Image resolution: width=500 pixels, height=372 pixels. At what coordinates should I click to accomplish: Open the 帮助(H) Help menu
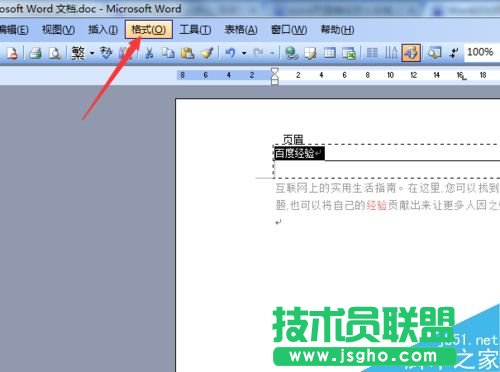click(337, 30)
